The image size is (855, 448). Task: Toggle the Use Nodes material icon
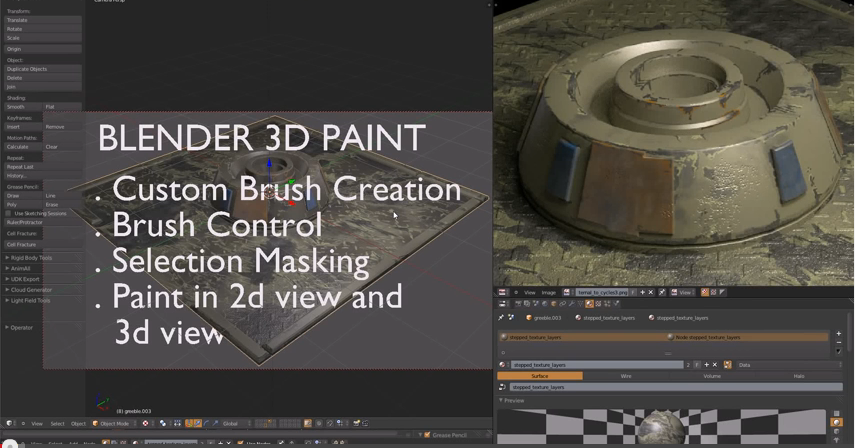[727, 365]
